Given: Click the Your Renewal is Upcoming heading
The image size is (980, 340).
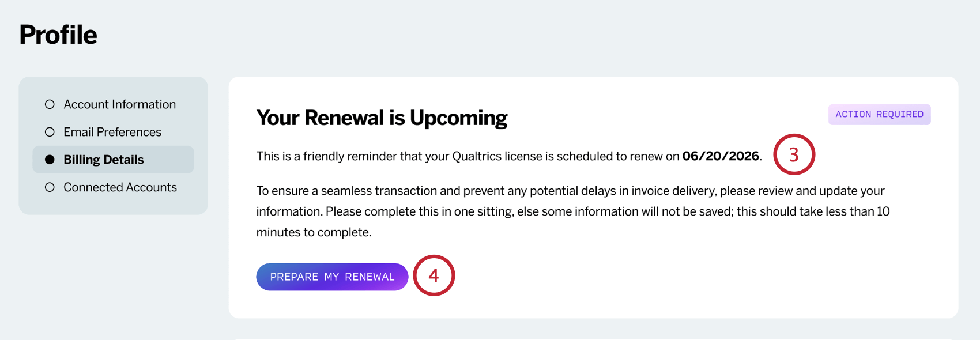Looking at the screenshot, I should coord(382,118).
